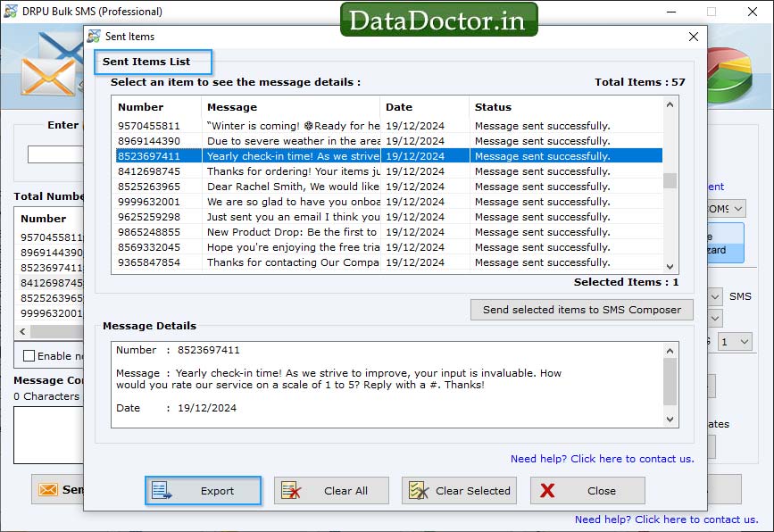This screenshot has width=774, height=532.
Task: Open the help link in the Sent Items dialog
Action: click(x=603, y=459)
